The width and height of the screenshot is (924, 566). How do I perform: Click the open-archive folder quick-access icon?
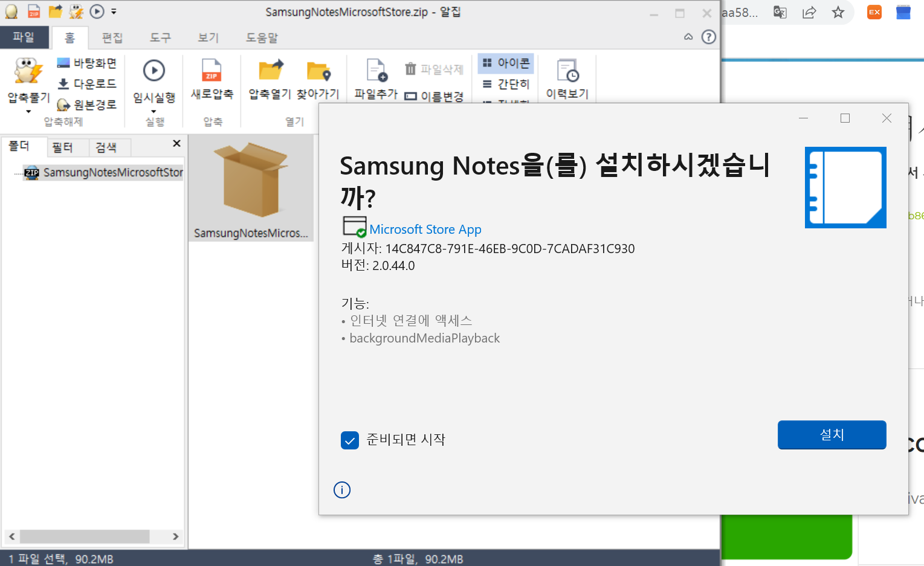[x=56, y=11]
